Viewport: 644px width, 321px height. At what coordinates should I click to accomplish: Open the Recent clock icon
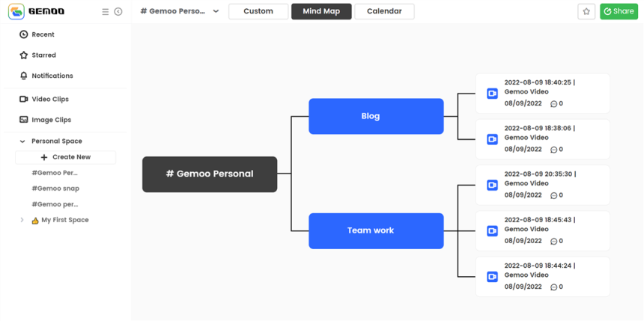pyautogui.click(x=23, y=34)
